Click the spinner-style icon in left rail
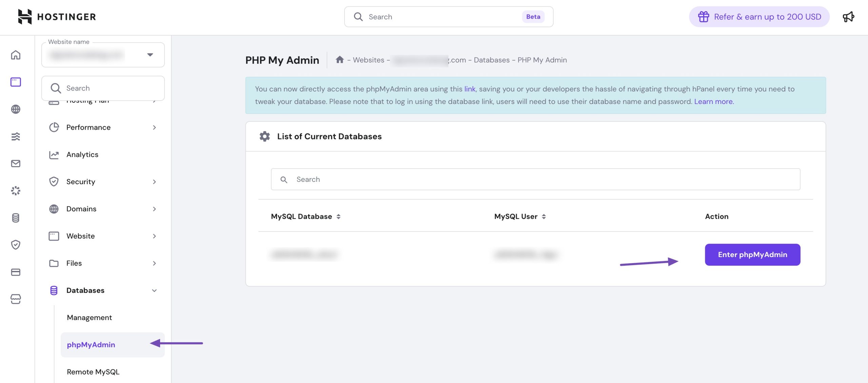Screen dimensions: 868x383 (16, 191)
